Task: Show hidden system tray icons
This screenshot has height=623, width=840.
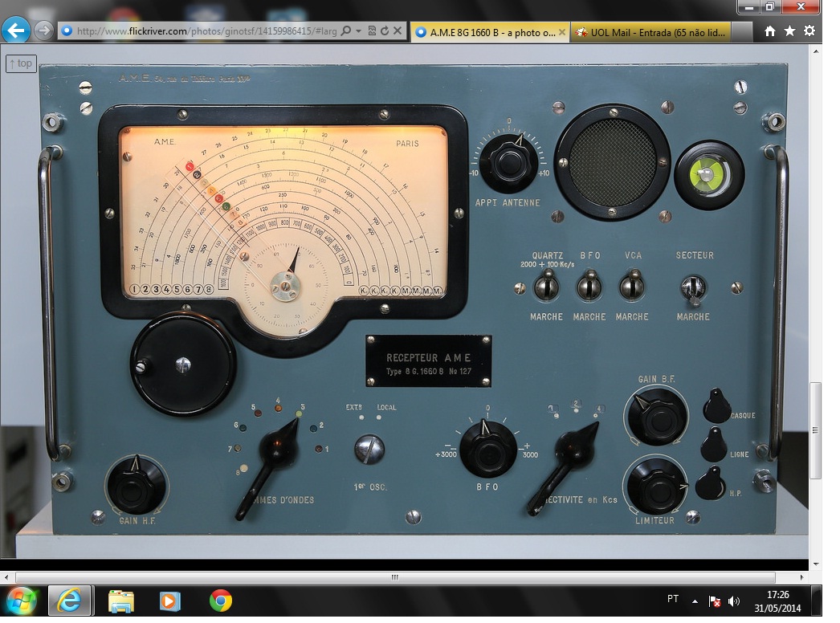Action: pyautogui.click(x=695, y=601)
